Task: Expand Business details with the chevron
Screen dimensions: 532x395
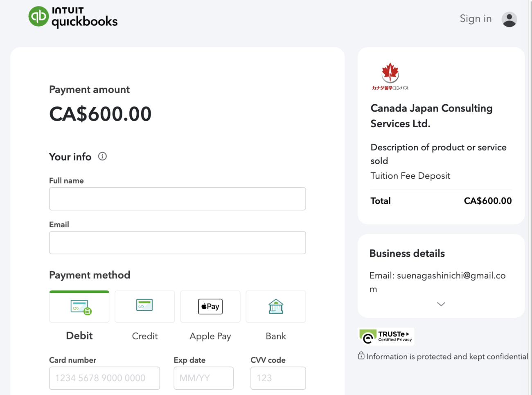Action: [441, 304]
